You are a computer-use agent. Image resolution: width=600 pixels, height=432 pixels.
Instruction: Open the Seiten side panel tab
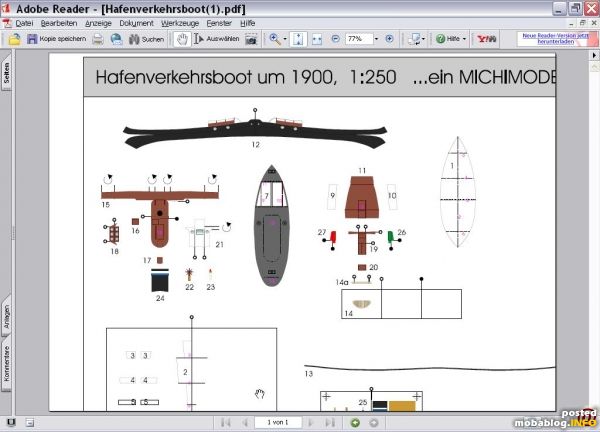7,72
